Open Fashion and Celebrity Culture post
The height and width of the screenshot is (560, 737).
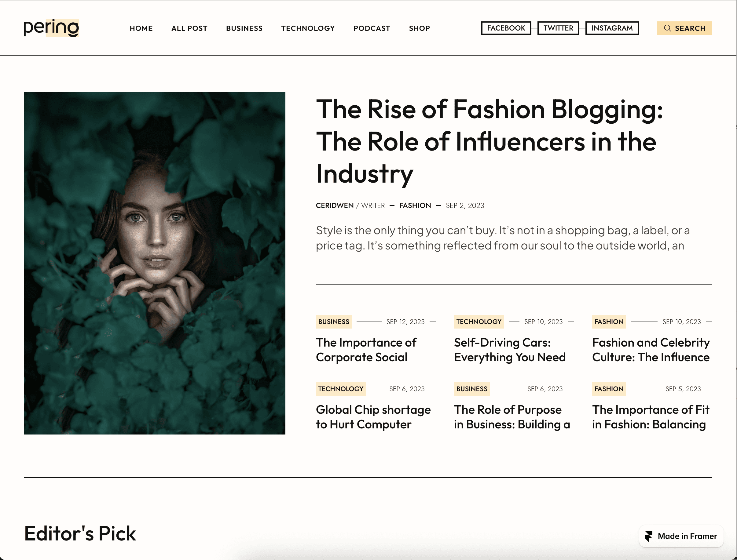click(651, 350)
